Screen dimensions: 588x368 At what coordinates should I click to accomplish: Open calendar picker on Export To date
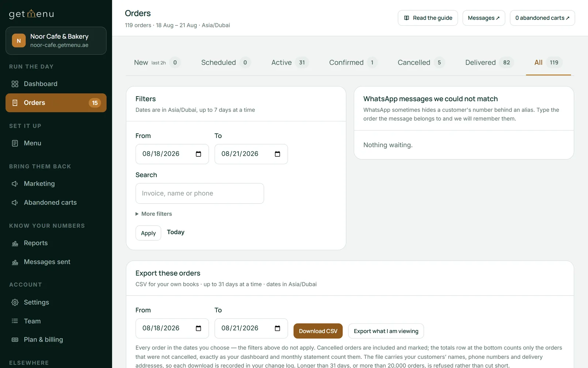tap(277, 328)
